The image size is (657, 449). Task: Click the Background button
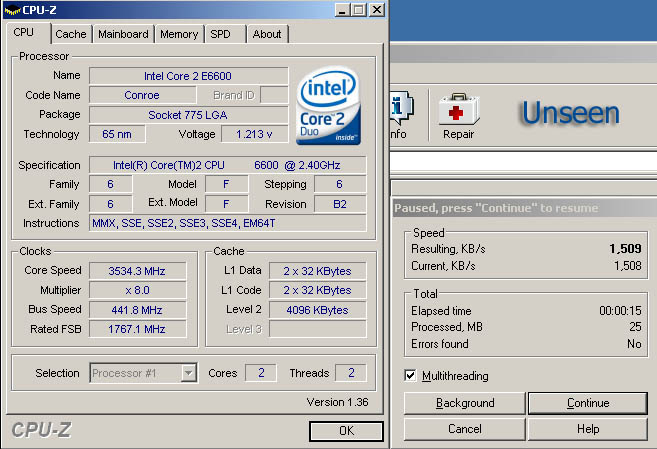coord(465,403)
